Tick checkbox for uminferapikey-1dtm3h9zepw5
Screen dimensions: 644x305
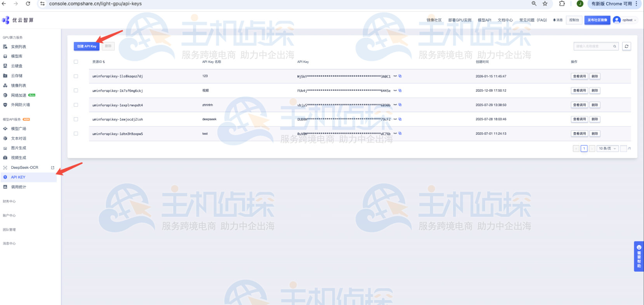click(76, 133)
